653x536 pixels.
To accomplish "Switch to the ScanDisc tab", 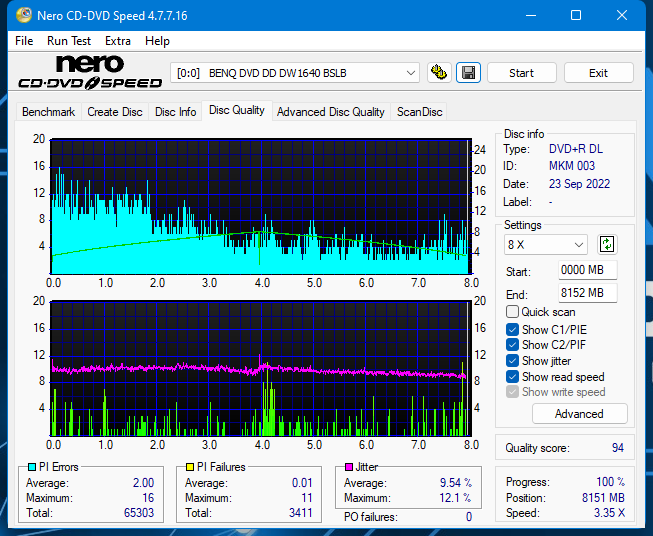I will point(419,112).
